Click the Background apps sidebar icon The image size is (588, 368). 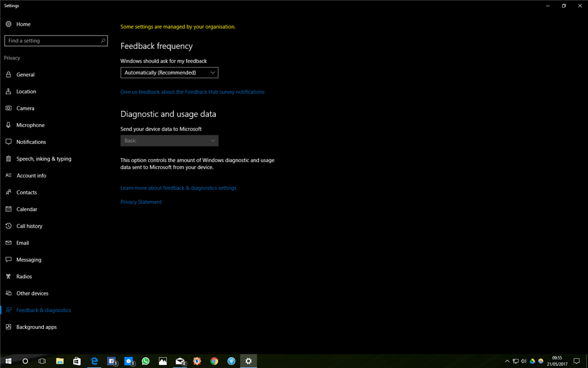point(8,327)
